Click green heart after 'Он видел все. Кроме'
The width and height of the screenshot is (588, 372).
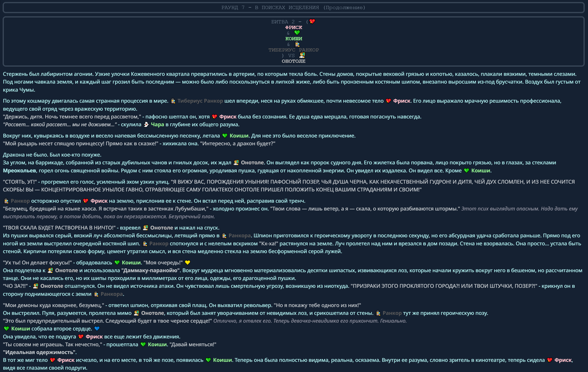click(x=466, y=170)
